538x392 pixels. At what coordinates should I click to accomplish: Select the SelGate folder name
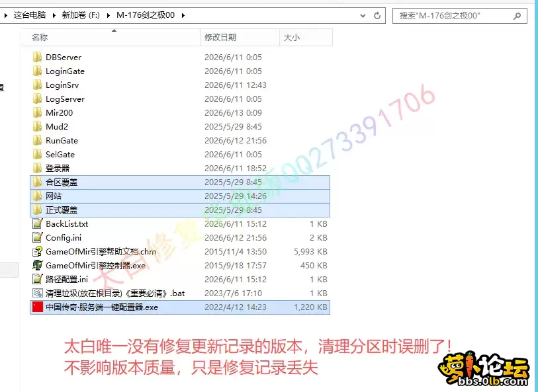[x=60, y=155]
